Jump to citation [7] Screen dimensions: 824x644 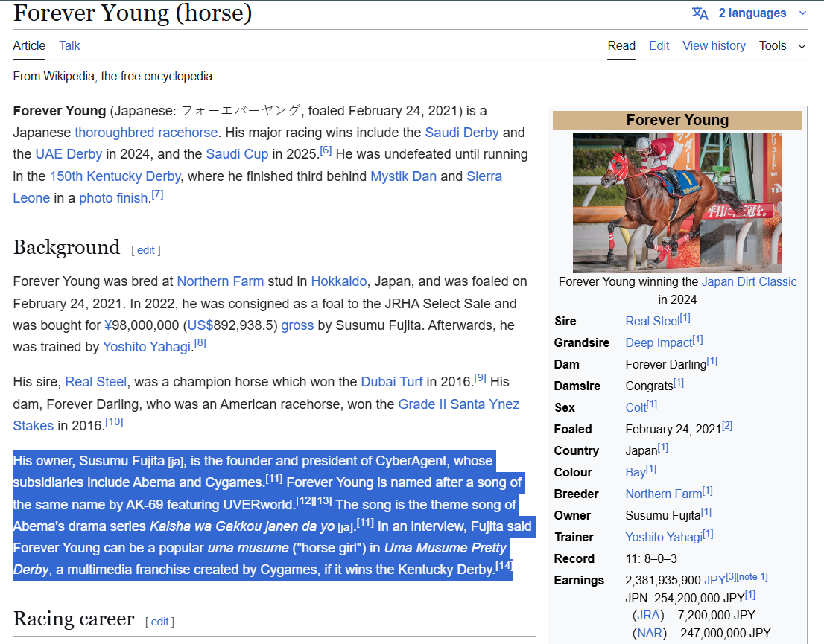point(158,195)
